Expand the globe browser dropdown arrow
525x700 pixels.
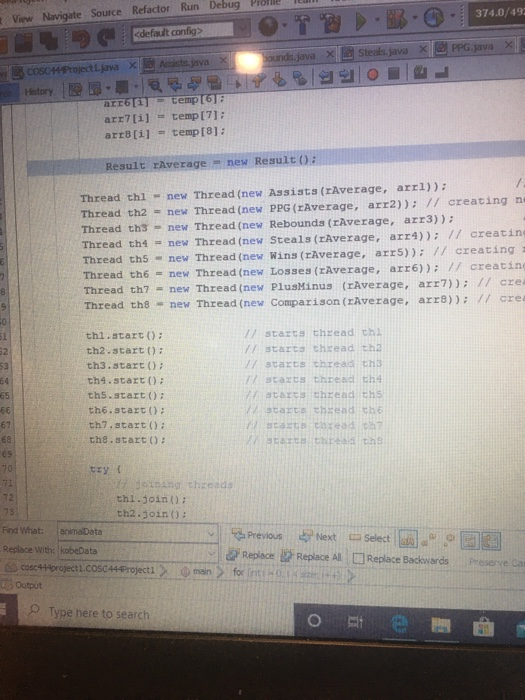(284, 27)
